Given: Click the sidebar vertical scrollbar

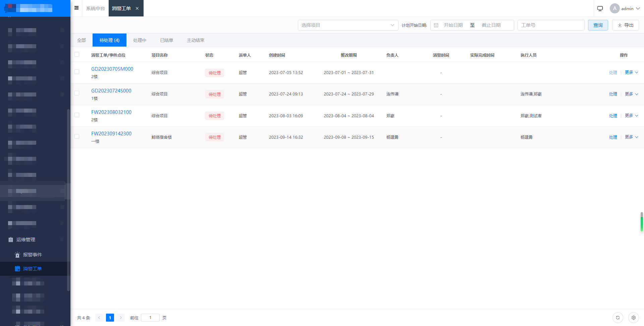Looking at the screenshot, I should 68,200.
